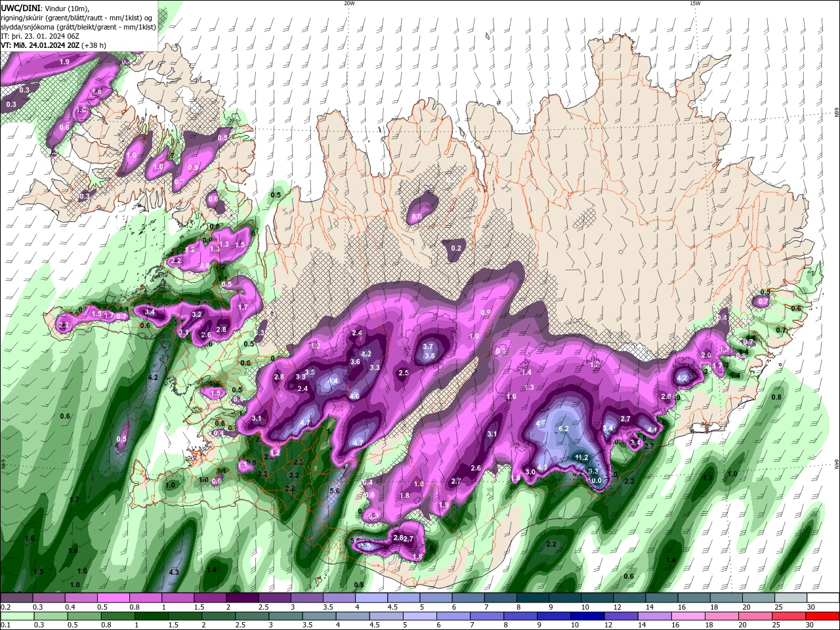Pick the bright magenta swatch labeled 0.5
Image resolution: width=840 pixels, height=630 pixels.
(x=113, y=598)
